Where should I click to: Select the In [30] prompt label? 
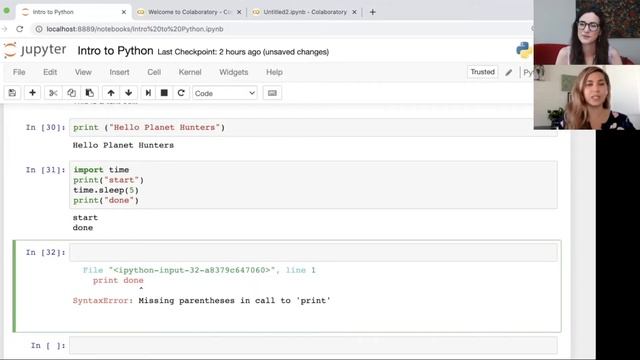[x=45, y=127]
